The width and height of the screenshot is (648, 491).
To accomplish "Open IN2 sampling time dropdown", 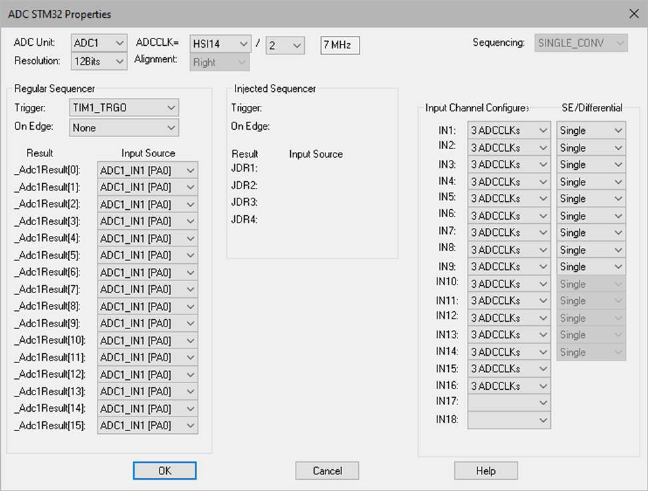I will pos(509,148).
